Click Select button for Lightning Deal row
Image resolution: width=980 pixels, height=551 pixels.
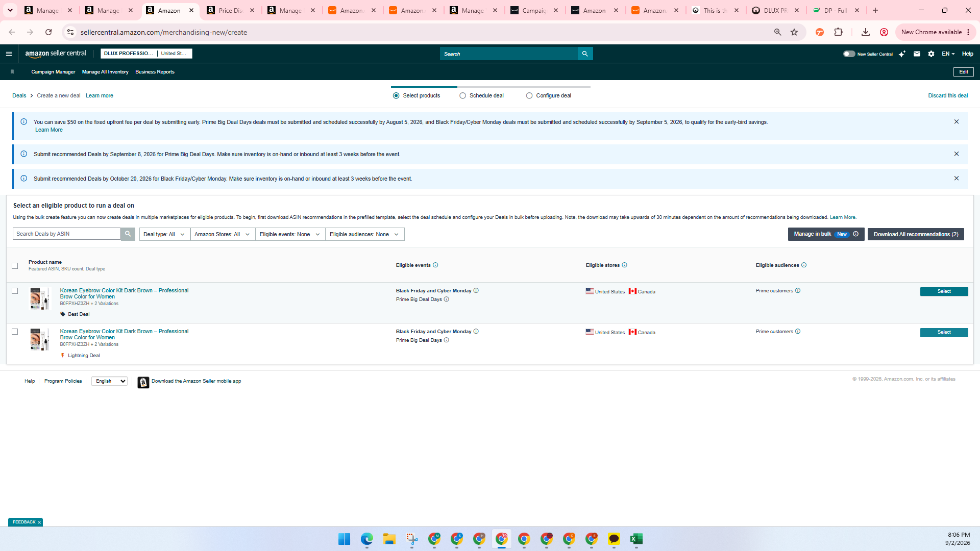[x=944, y=332]
